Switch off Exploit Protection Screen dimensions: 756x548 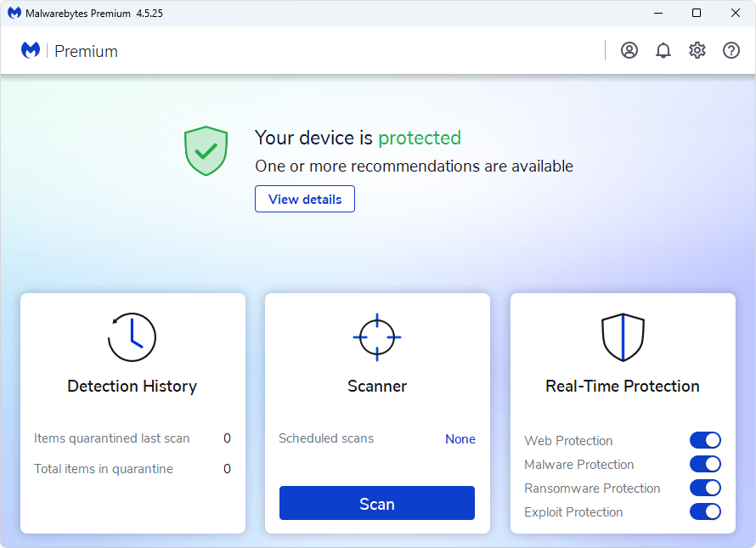tap(705, 511)
